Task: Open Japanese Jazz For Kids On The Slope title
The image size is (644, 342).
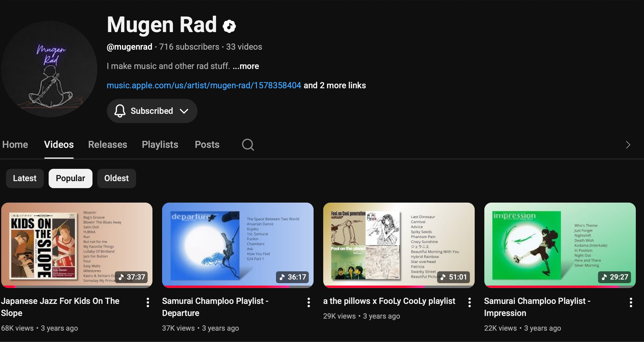Action: pyautogui.click(x=60, y=307)
